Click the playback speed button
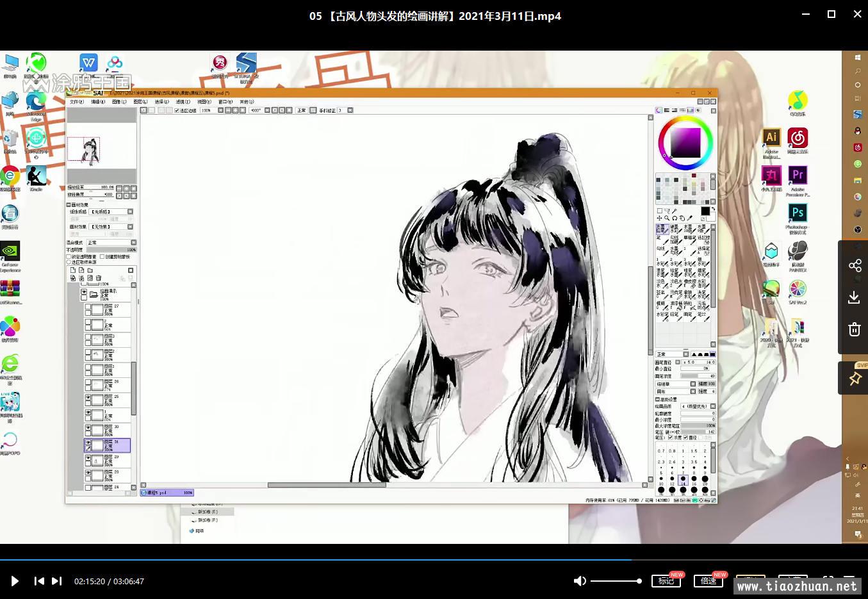 (x=708, y=581)
